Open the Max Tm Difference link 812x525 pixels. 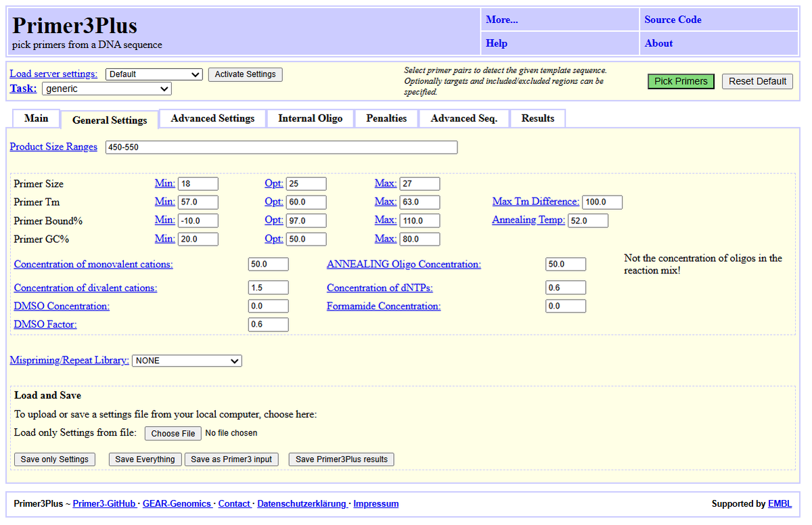(x=536, y=202)
